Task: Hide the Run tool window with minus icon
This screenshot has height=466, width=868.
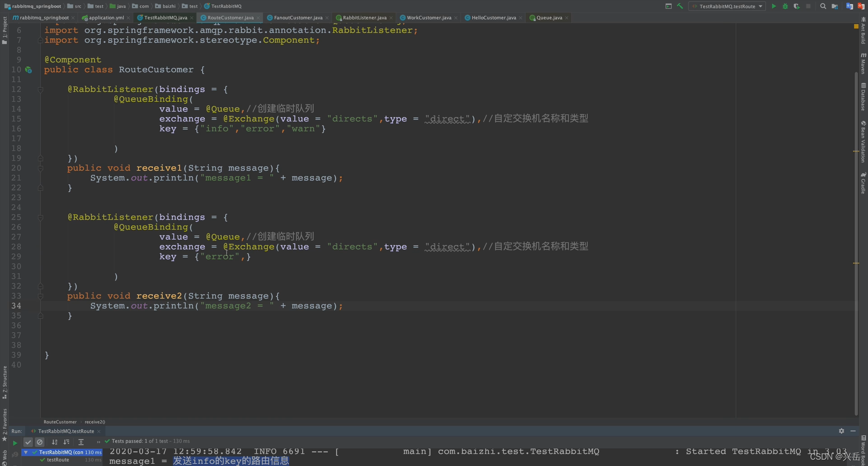Action: (x=853, y=431)
